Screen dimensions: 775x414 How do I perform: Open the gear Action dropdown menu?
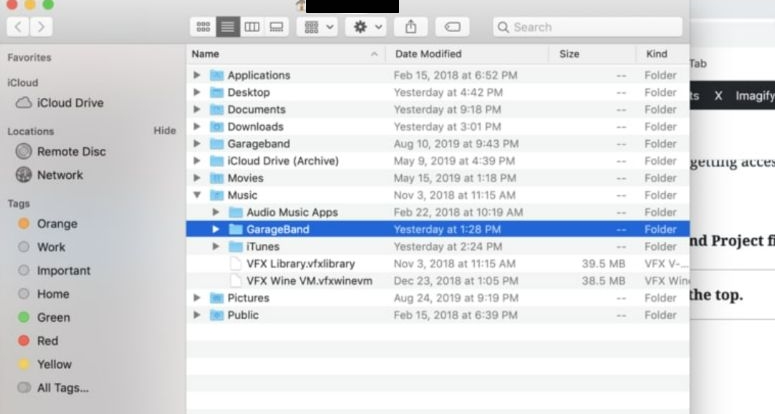365,27
